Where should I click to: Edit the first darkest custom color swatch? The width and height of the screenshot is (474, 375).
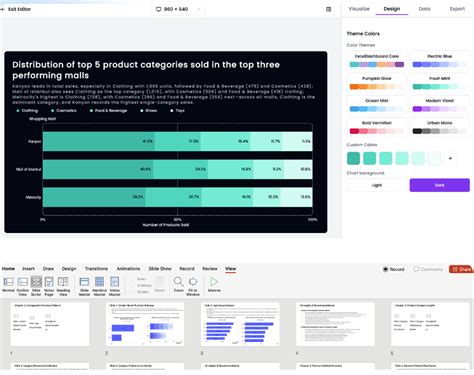tap(353, 158)
